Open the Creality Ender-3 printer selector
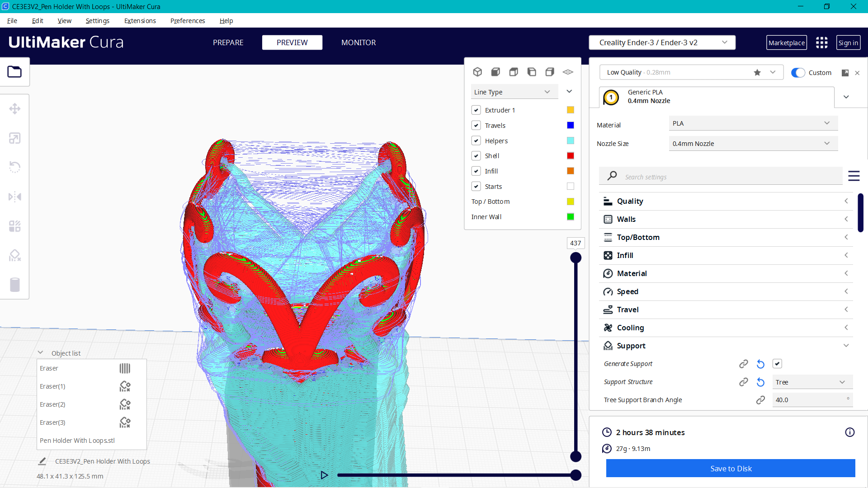 662,42
